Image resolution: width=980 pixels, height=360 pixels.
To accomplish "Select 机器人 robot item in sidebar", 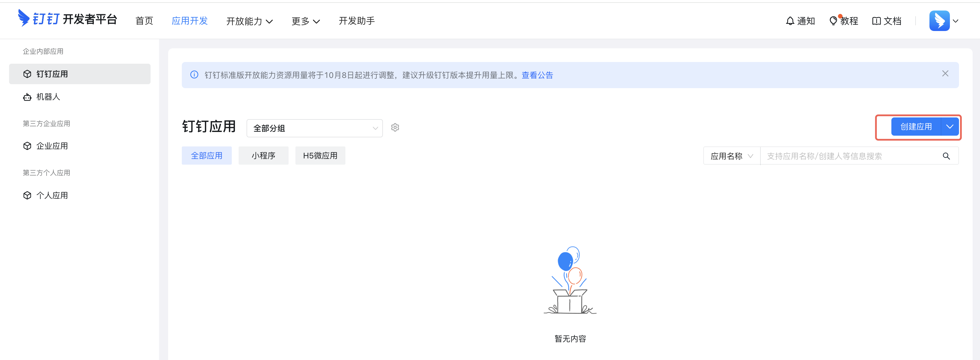I will [x=48, y=97].
